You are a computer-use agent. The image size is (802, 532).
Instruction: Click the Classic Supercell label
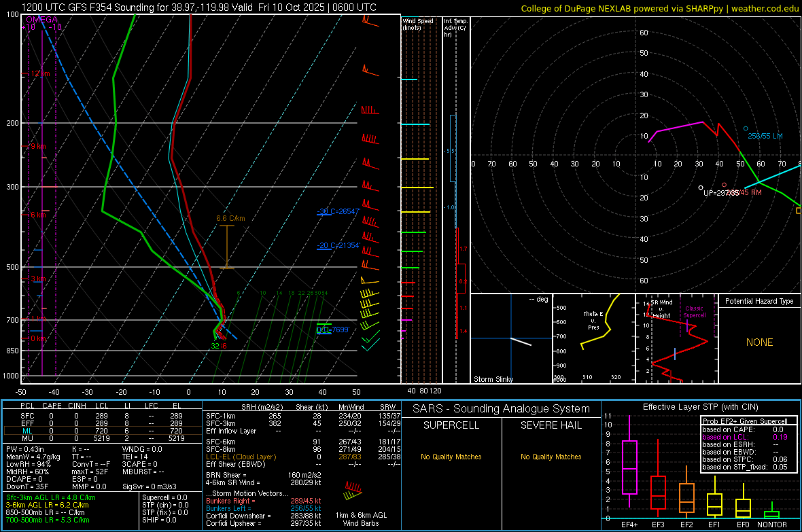coord(694,312)
